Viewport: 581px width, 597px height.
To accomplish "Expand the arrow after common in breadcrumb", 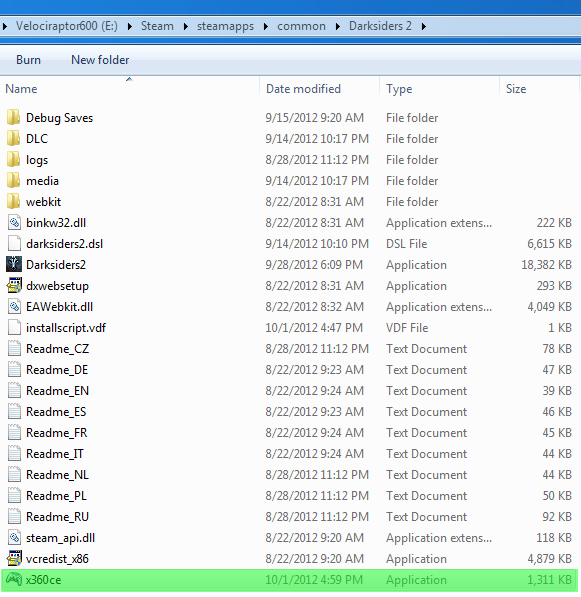I will [337, 26].
